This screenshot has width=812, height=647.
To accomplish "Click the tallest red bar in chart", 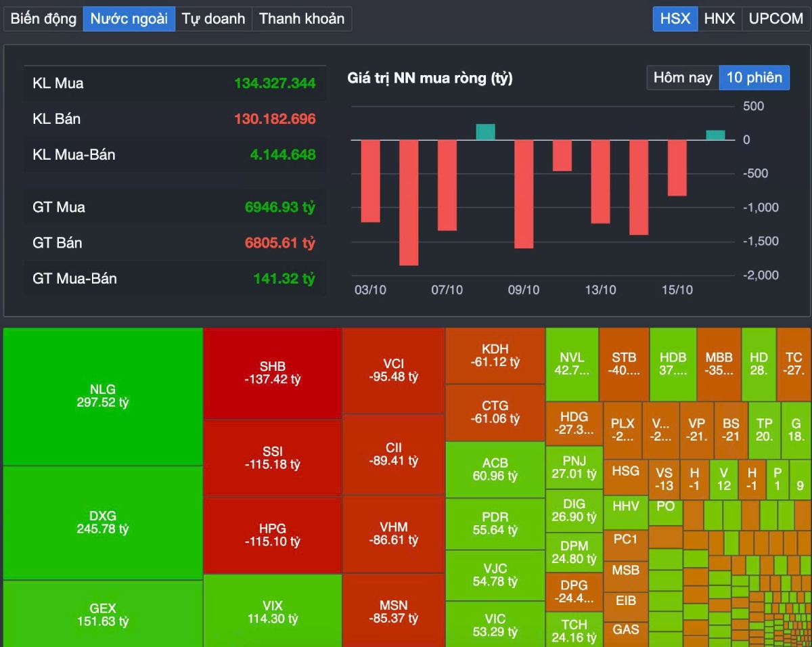I will pos(409,202).
